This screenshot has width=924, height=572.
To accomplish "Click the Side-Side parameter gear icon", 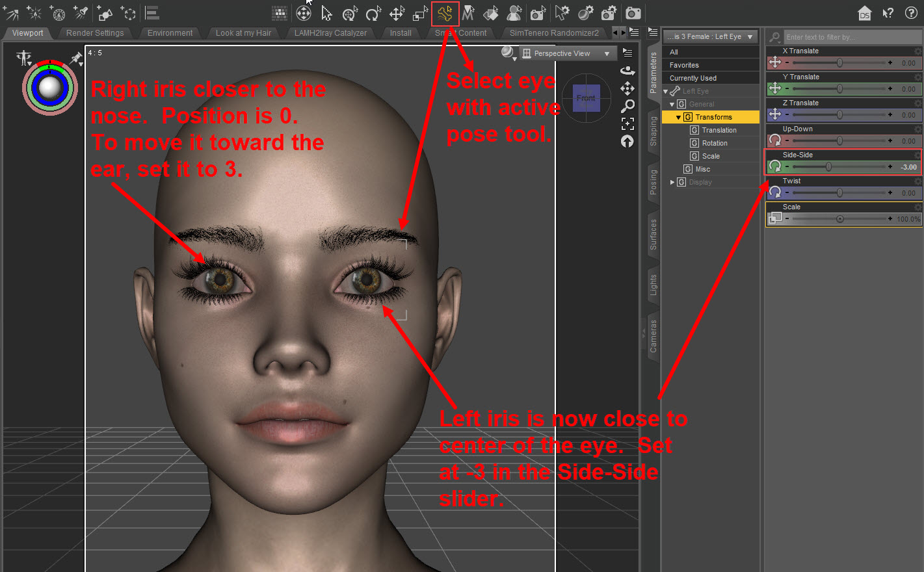I will (917, 155).
